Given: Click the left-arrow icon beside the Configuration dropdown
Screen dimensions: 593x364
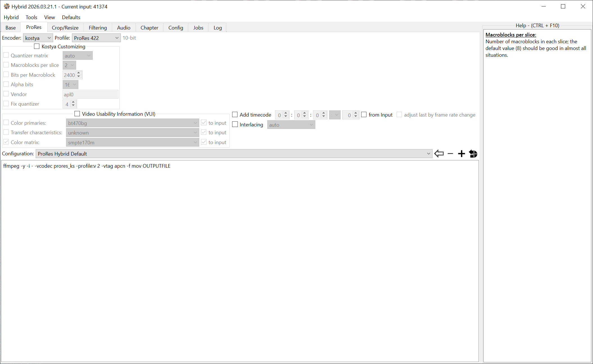Looking at the screenshot, I should [439, 154].
